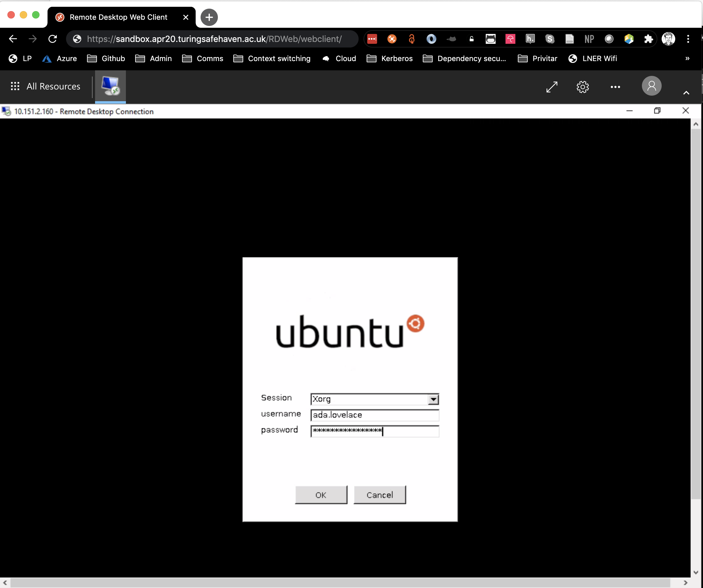Open the Dependency secu... bookmarks folder

point(465,59)
